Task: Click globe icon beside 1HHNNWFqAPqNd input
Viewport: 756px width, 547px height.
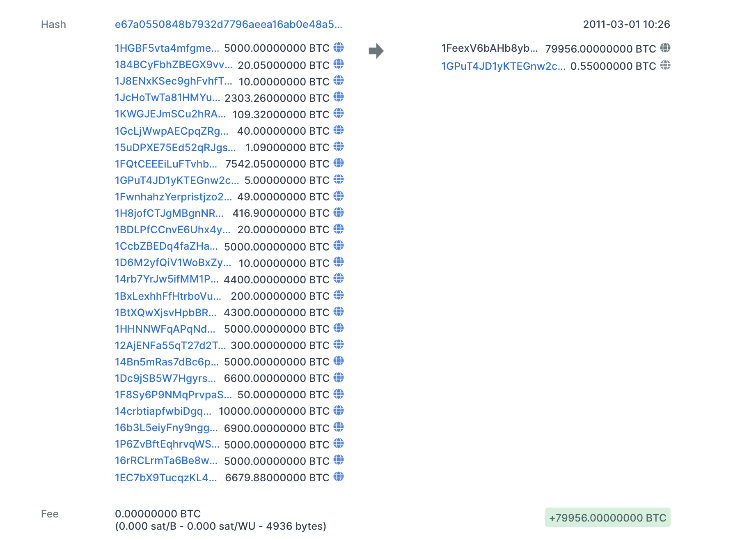Action: coord(339,328)
